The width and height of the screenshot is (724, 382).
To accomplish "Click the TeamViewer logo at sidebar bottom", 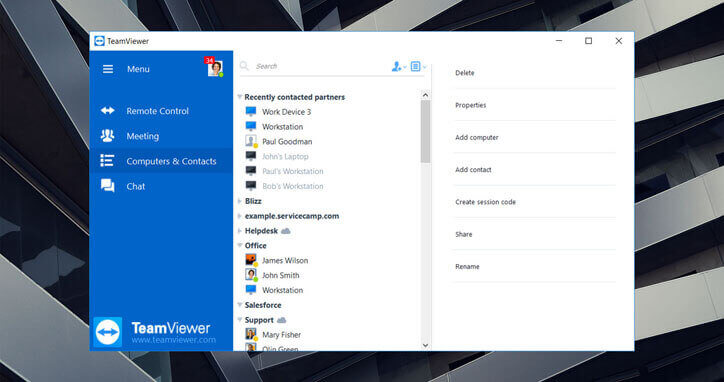I will tap(108, 332).
